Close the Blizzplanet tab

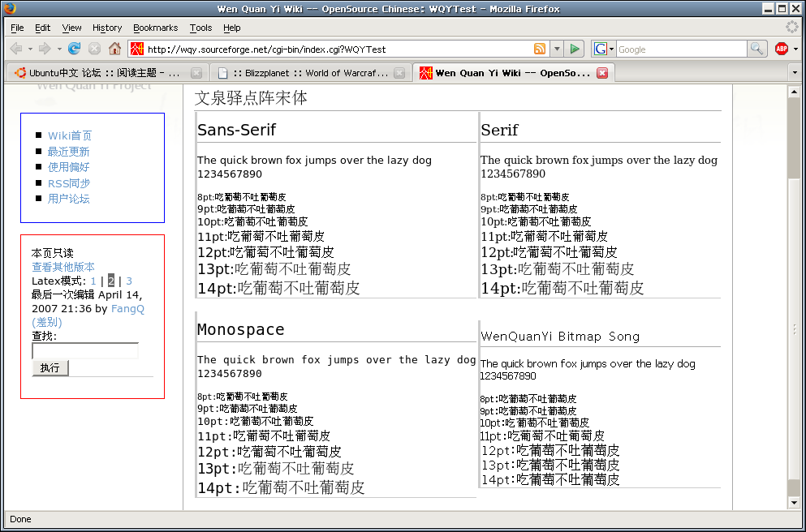[x=399, y=73]
